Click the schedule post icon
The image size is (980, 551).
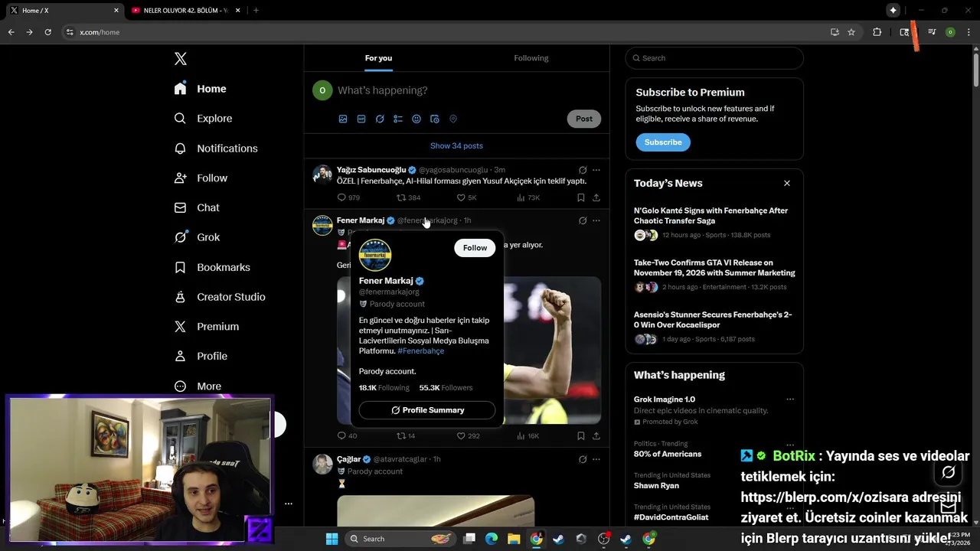pyautogui.click(x=435, y=119)
